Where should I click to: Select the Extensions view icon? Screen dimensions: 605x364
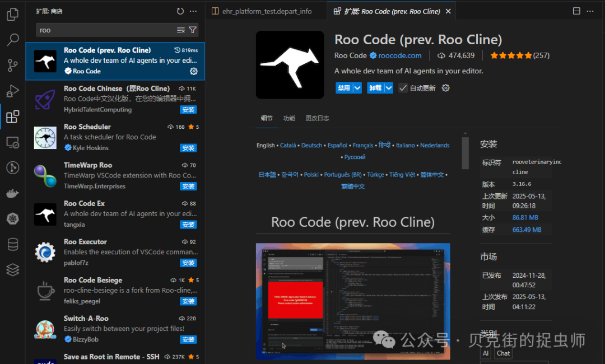[13, 116]
